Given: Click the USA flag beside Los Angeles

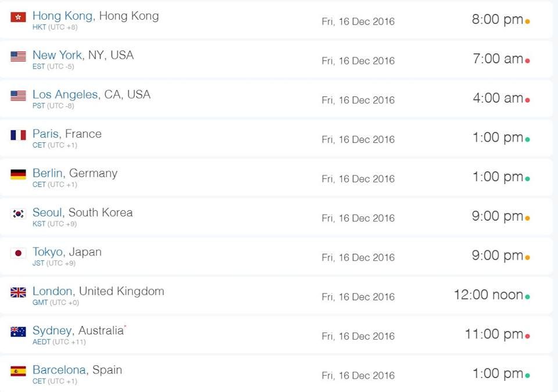Looking at the screenshot, I should [x=18, y=96].
